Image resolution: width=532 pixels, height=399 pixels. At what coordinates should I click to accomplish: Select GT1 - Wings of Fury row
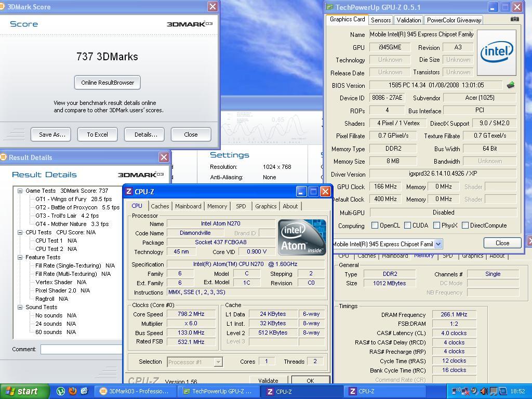74,199
